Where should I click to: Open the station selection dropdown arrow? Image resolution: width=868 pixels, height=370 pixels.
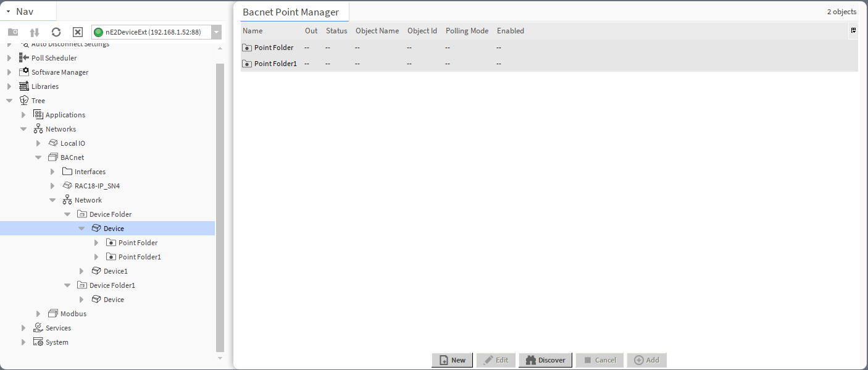216,32
